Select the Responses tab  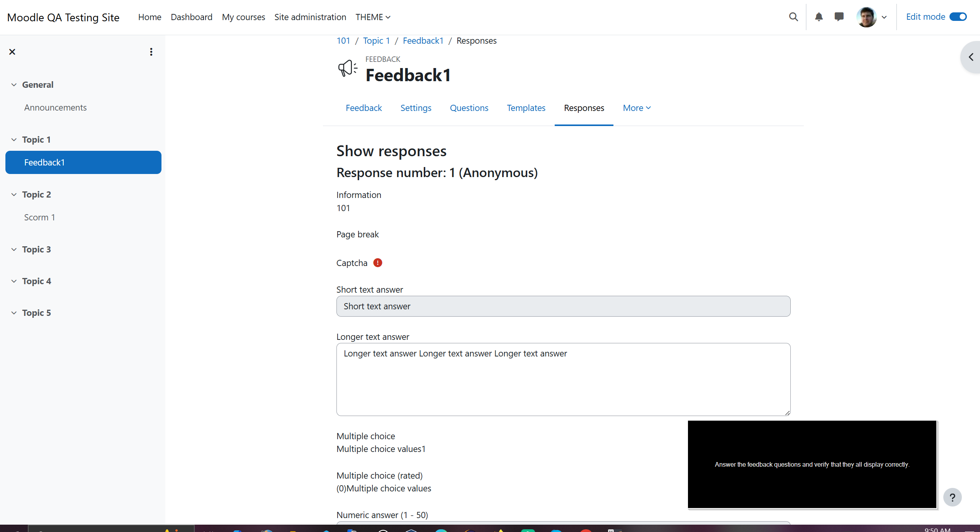click(584, 108)
